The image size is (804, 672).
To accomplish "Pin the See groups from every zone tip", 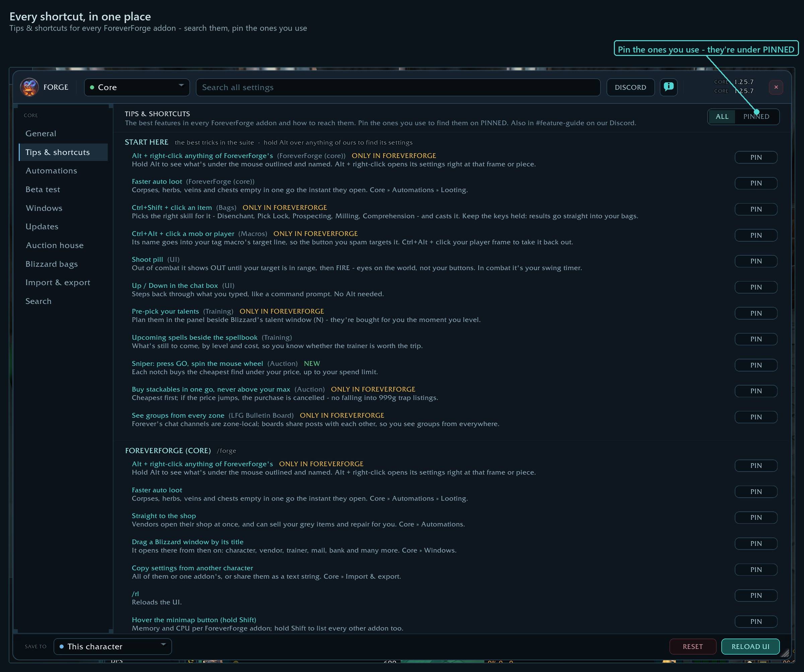I will click(756, 417).
